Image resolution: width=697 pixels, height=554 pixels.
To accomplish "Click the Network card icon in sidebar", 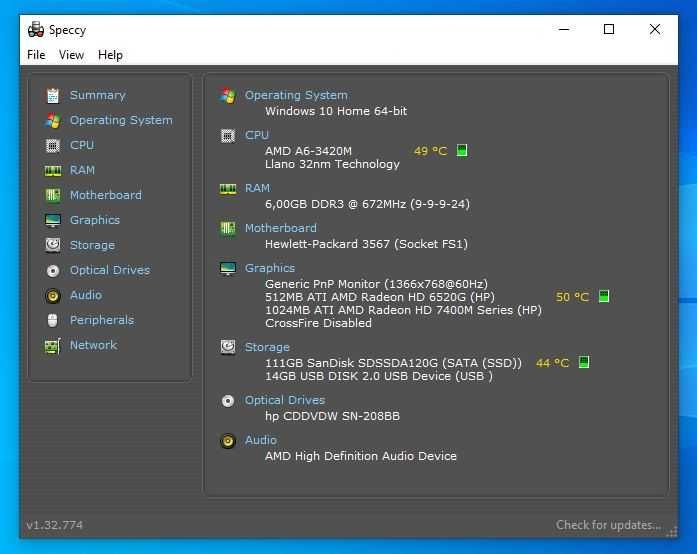I will pos(52,345).
